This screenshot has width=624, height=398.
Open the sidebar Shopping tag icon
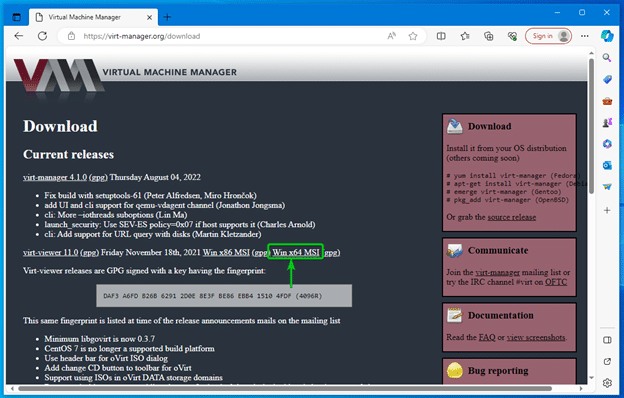pyautogui.click(x=607, y=79)
